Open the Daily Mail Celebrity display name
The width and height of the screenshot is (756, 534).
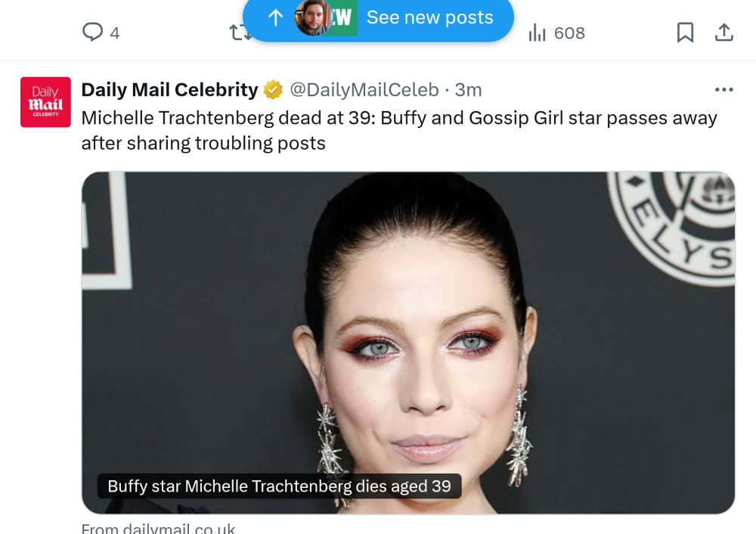(169, 90)
